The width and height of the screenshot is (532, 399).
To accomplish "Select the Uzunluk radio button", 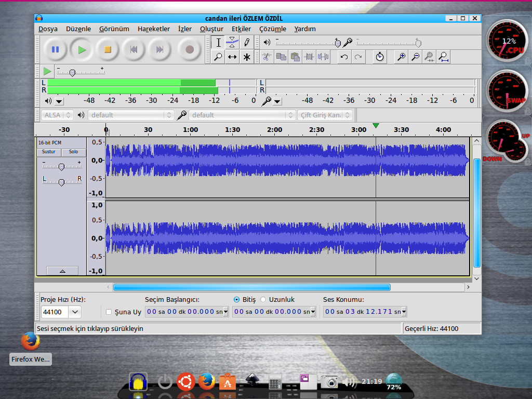I will point(263,299).
